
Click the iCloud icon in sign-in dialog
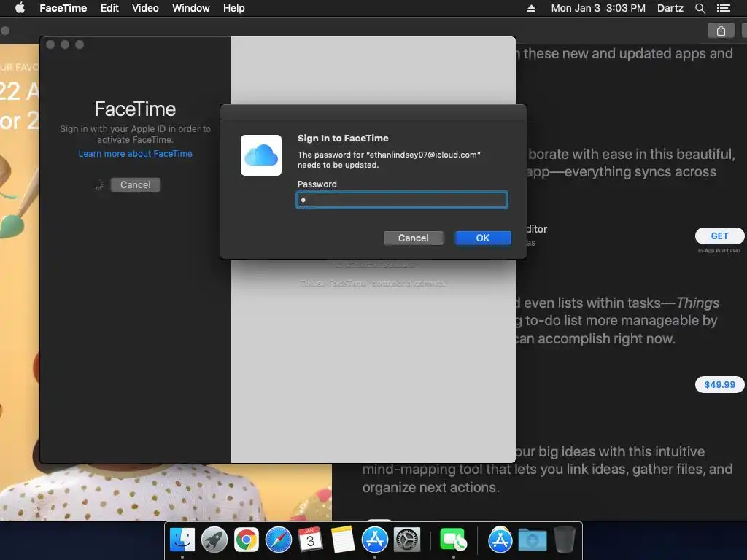pos(261,155)
